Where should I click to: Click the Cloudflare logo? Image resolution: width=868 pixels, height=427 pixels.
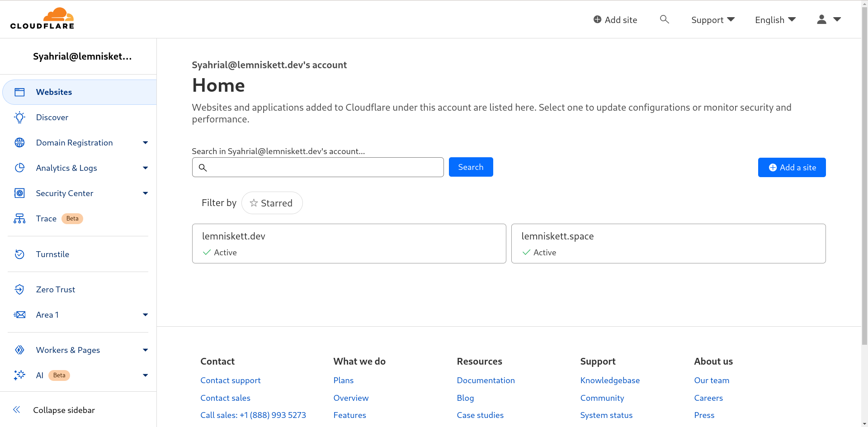(42, 19)
